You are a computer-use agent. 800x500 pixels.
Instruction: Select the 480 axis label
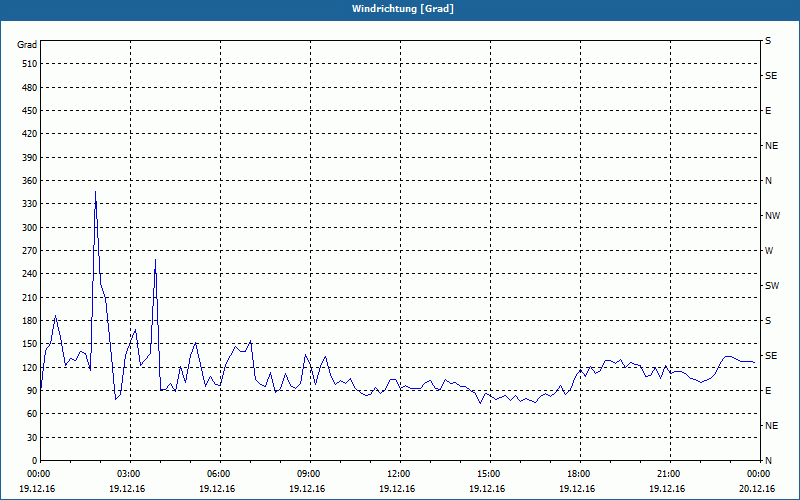click(30, 88)
